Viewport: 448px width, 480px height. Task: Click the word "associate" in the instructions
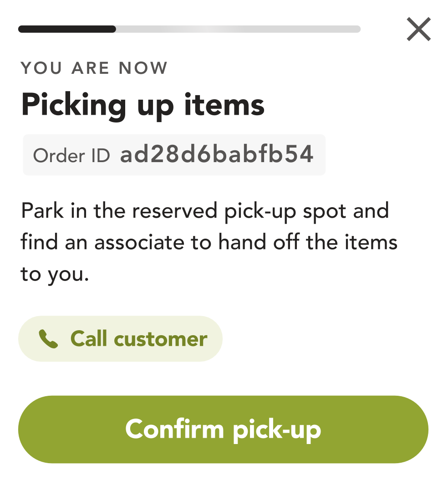[x=139, y=243]
